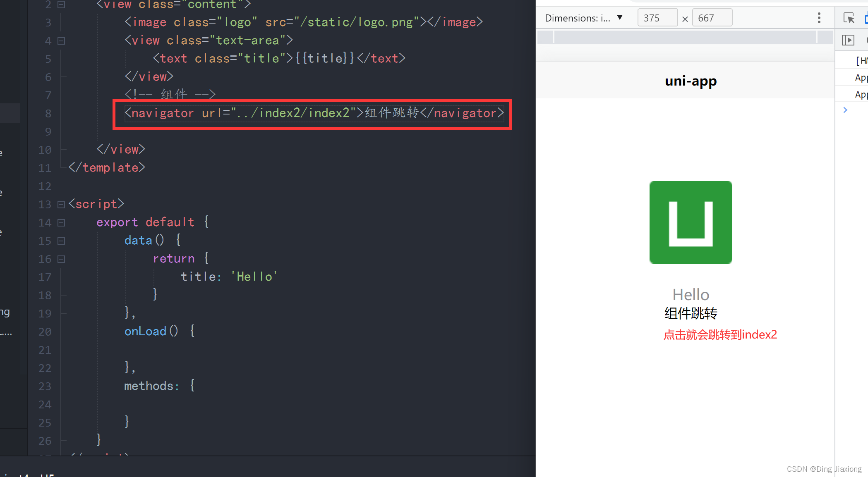868x477 pixels.
Task: Click line number 8 in the gutter
Action: [x=48, y=114]
